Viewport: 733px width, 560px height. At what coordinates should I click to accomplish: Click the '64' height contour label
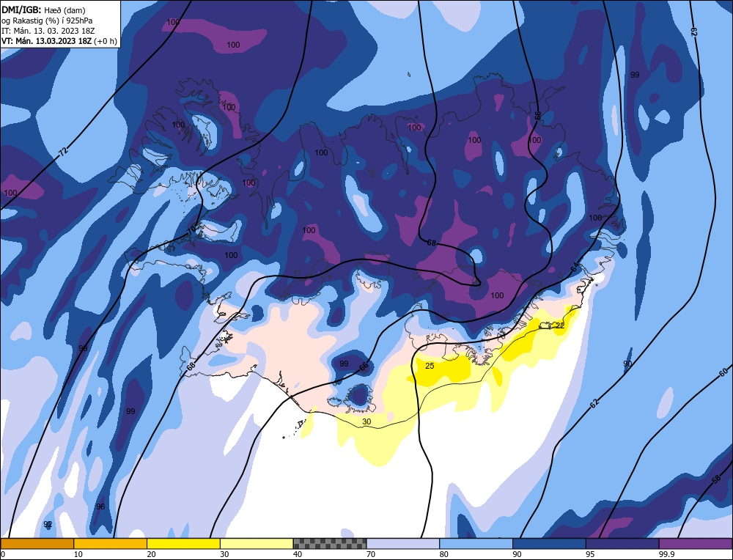575,267
